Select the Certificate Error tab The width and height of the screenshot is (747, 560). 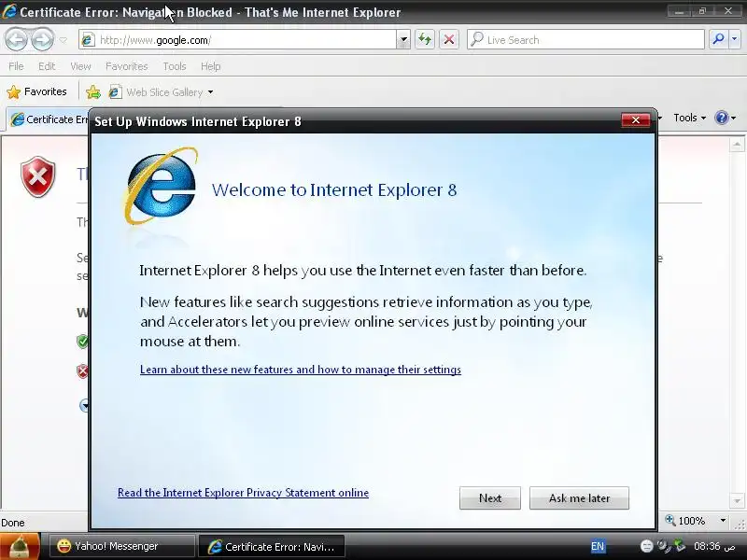pos(48,119)
